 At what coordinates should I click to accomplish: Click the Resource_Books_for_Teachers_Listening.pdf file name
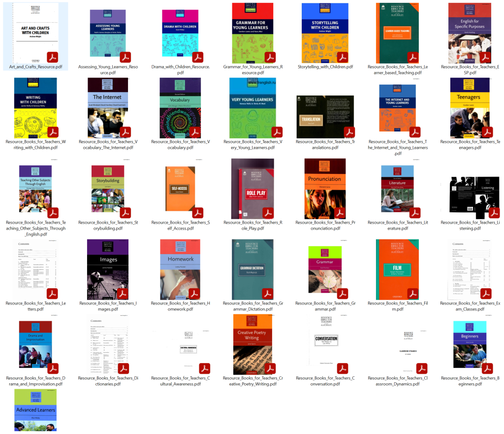[470, 225]
